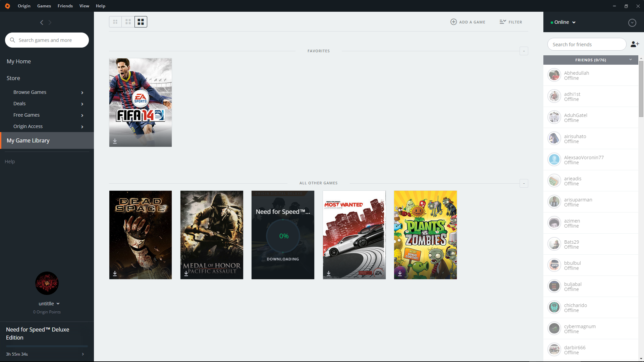Open the Games menu
This screenshot has height=362, width=644.
(x=44, y=6)
